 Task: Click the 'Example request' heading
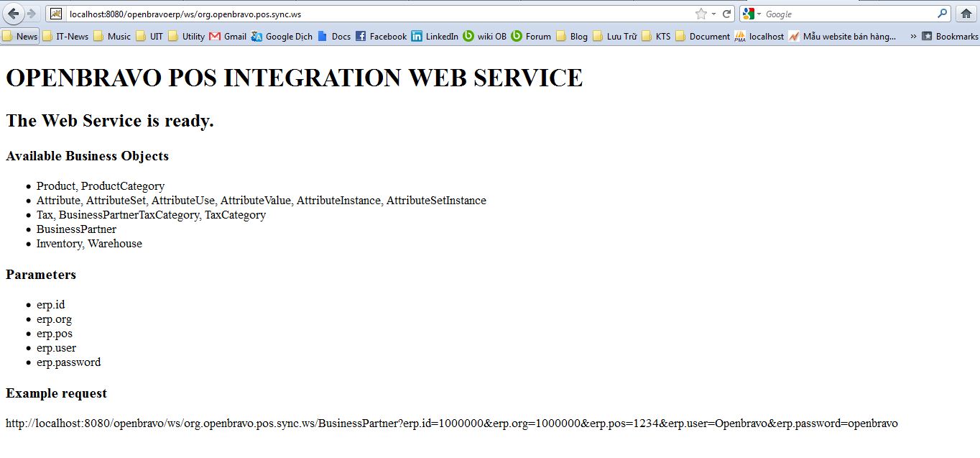coord(56,393)
